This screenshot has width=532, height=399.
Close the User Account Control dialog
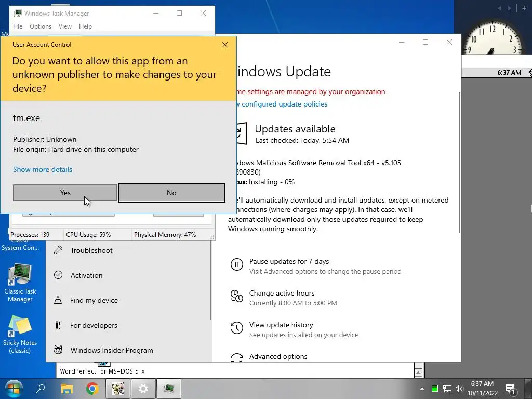(225, 45)
